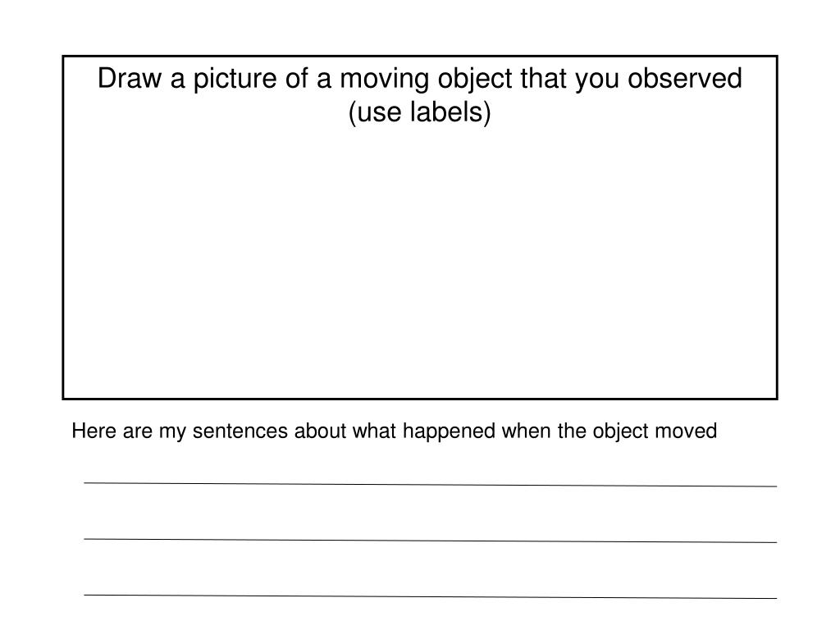This screenshot has width=840, height=630.
Task: Click the "(use labels)" text
Action: click(419, 113)
